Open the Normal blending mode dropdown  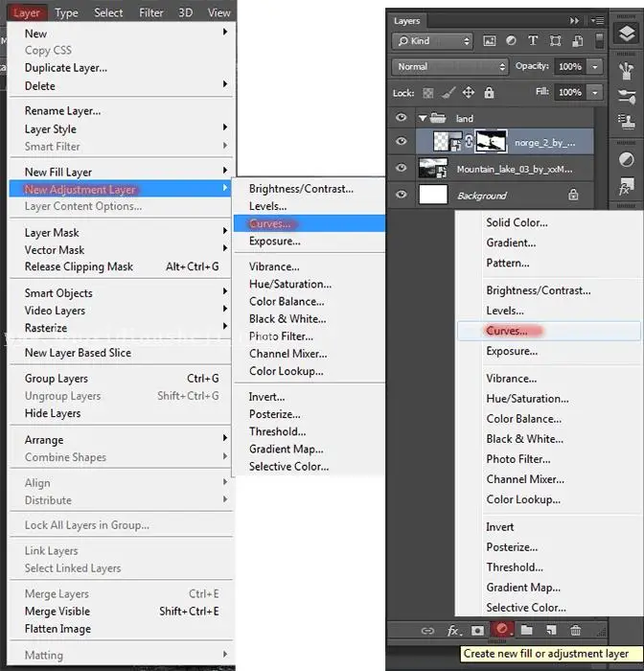pos(449,67)
